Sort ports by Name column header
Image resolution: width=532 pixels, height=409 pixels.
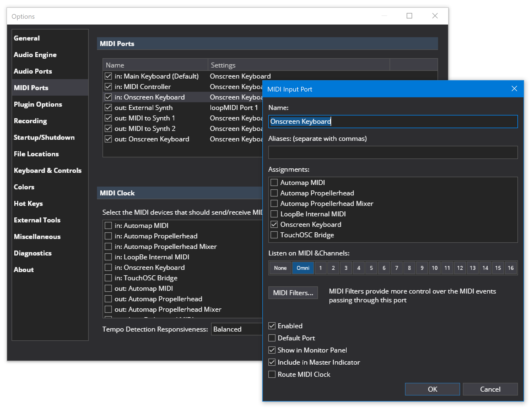pyautogui.click(x=155, y=65)
